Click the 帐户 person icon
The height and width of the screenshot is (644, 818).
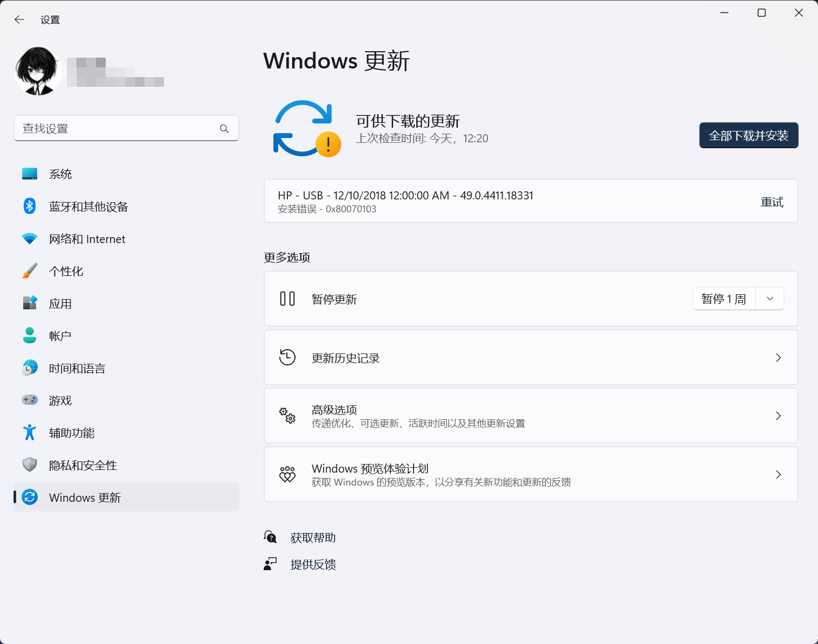(x=29, y=335)
